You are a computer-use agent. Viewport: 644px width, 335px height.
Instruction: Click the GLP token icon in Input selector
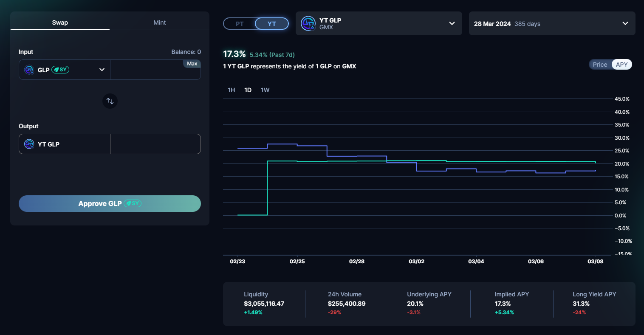pos(29,70)
